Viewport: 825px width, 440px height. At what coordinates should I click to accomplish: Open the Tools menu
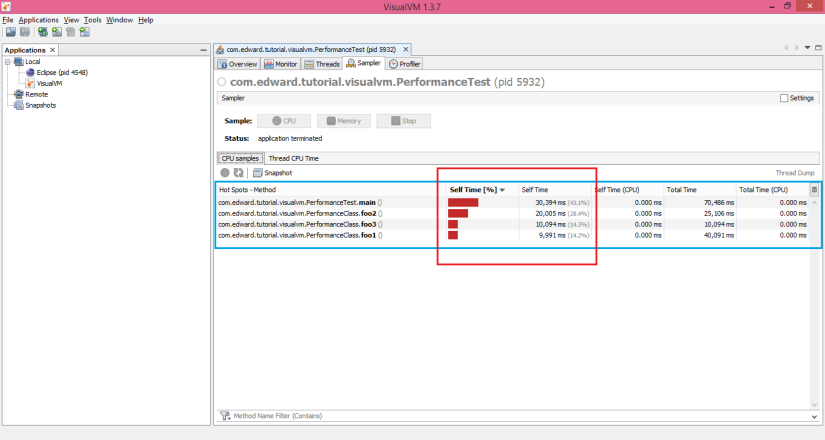[x=92, y=20]
